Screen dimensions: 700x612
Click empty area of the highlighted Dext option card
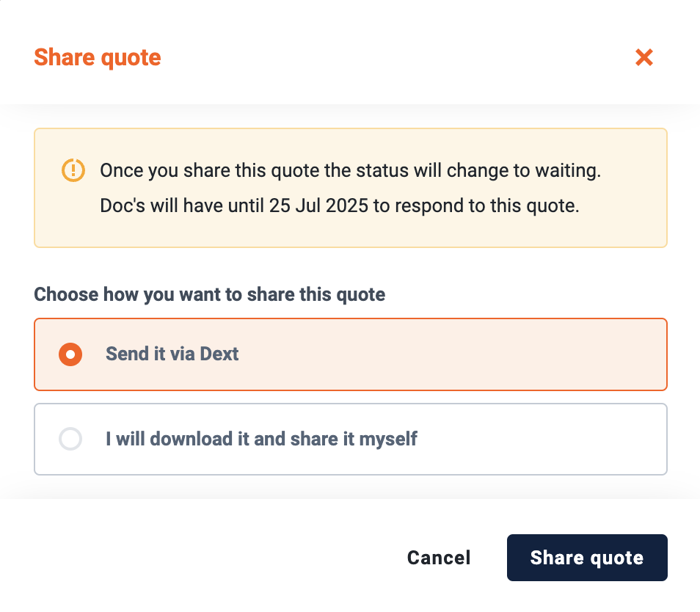(446, 354)
